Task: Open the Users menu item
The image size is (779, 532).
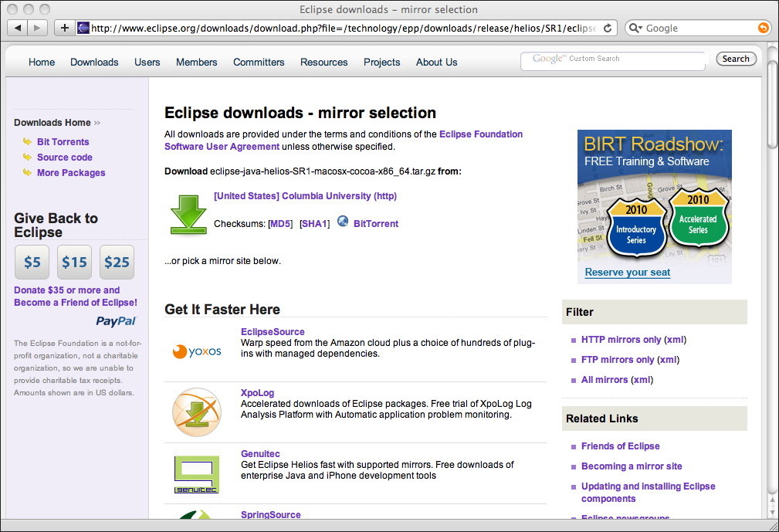Action: pyautogui.click(x=147, y=62)
